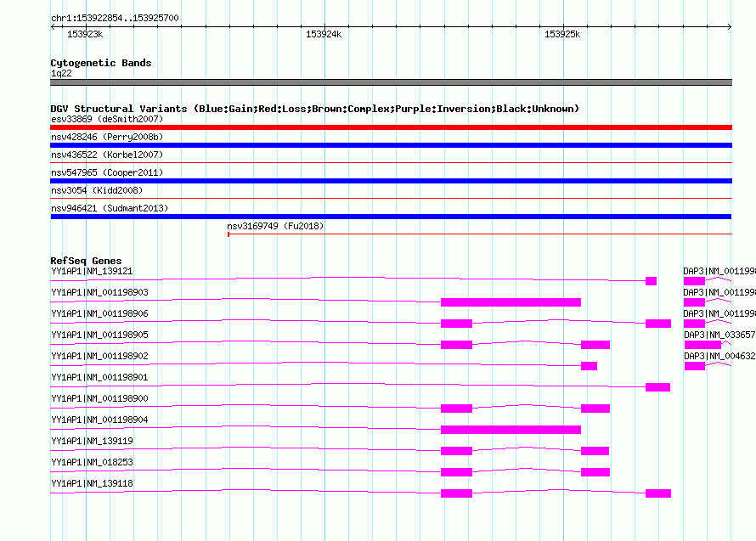Click the long exon of YY1AP1 NM_001198904
This screenshot has height=541, width=756.
click(x=511, y=430)
